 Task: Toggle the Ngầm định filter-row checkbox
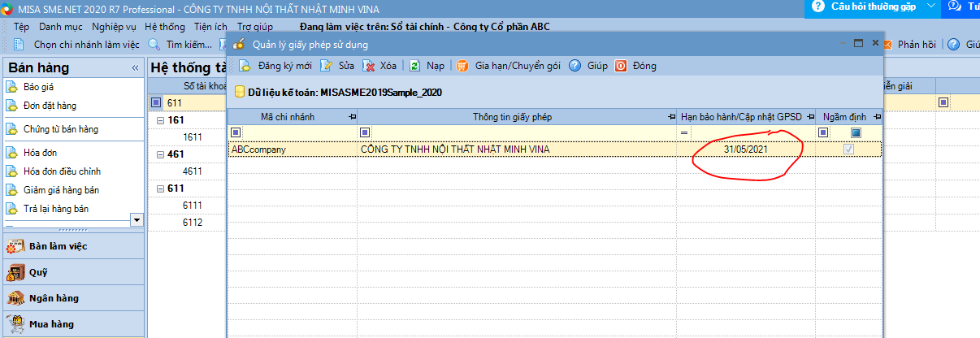[x=856, y=132]
